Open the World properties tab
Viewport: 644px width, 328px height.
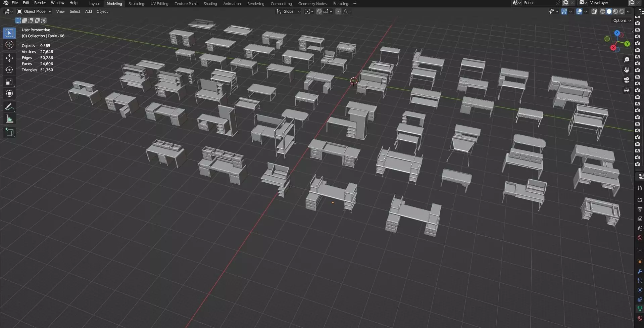coord(640,238)
